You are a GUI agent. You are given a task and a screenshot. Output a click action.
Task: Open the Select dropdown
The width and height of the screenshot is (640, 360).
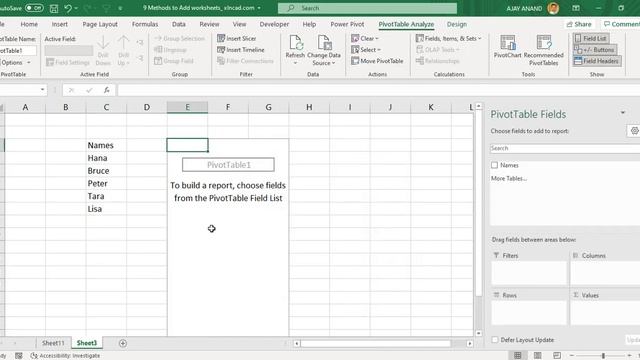(366, 50)
